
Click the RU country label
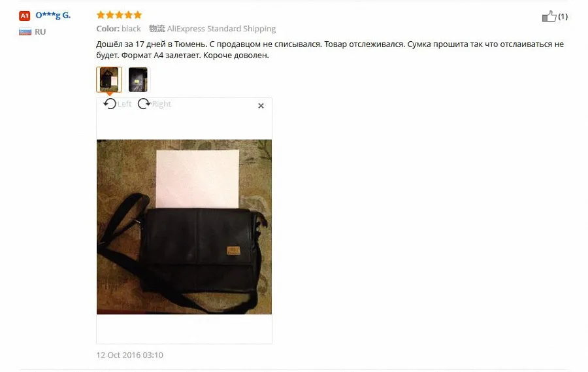point(40,32)
